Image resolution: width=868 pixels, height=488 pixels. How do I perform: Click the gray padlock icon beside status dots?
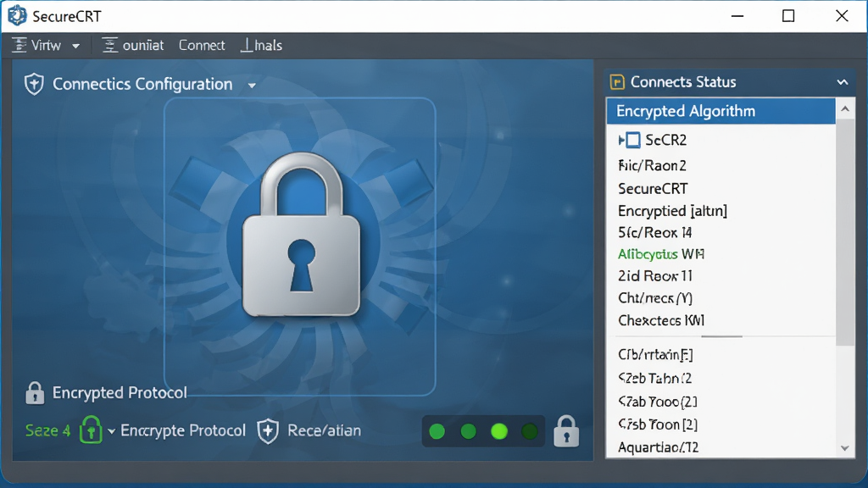click(566, 430)
